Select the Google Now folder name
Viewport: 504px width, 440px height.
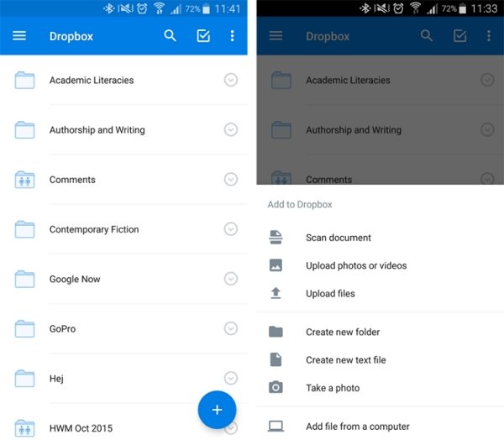click(x=75, y=280)
